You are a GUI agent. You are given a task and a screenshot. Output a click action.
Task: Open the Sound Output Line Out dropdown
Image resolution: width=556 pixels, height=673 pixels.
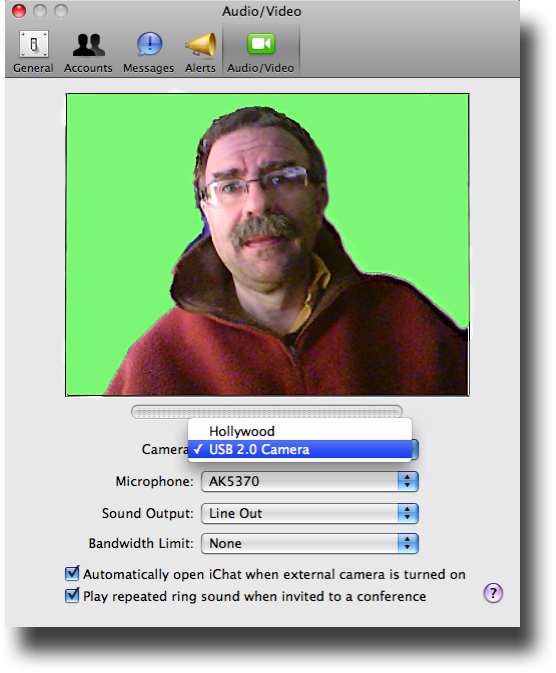point(310,513)
